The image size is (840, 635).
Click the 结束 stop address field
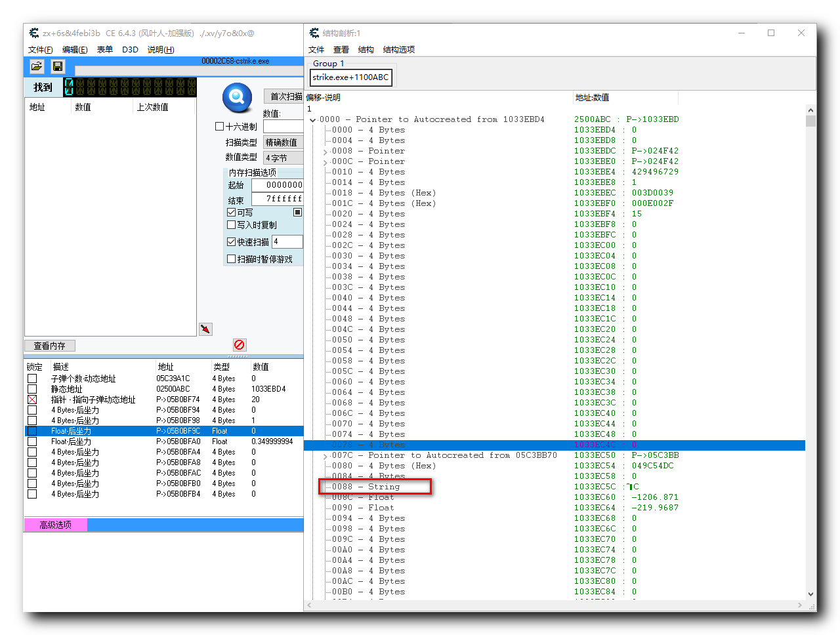click(x=278, y=199)
